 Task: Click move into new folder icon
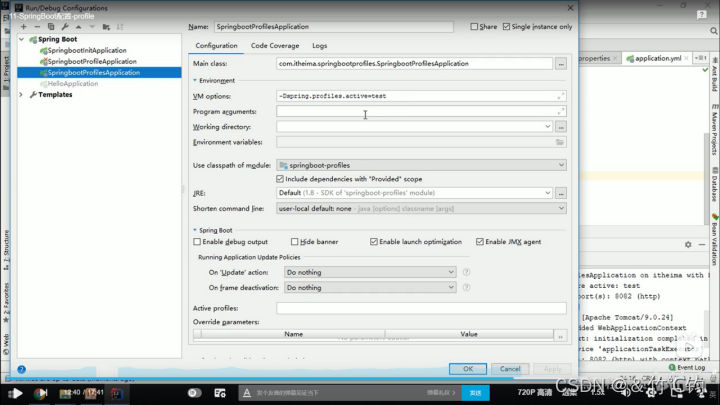(x=106, y=27)
